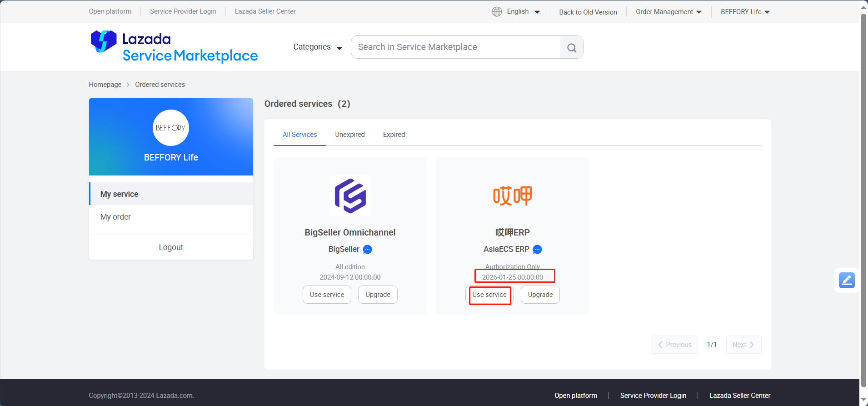868x406 pixels.
Task: Click the AsiaECS ERP provider name
Action: 506,249
